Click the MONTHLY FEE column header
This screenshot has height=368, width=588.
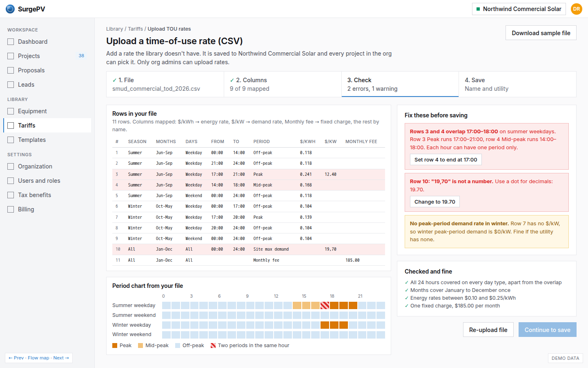pyautogui.click(x=361, y=141)
